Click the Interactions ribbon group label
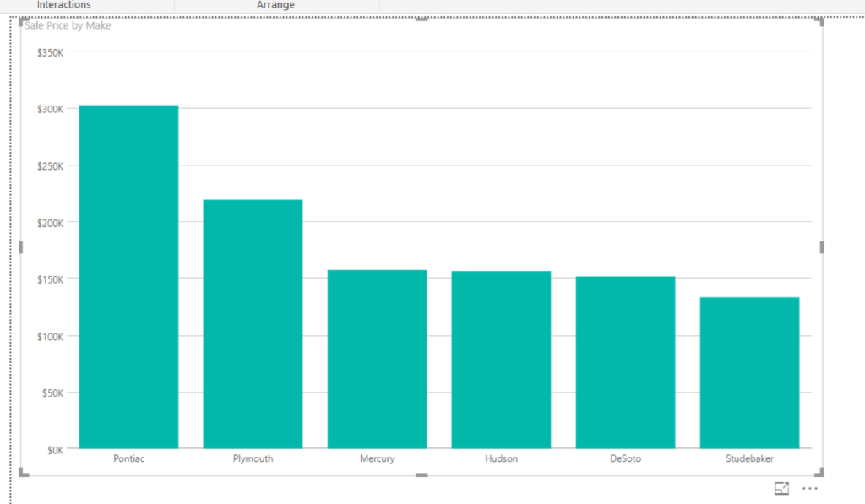 tap(63, 5)
